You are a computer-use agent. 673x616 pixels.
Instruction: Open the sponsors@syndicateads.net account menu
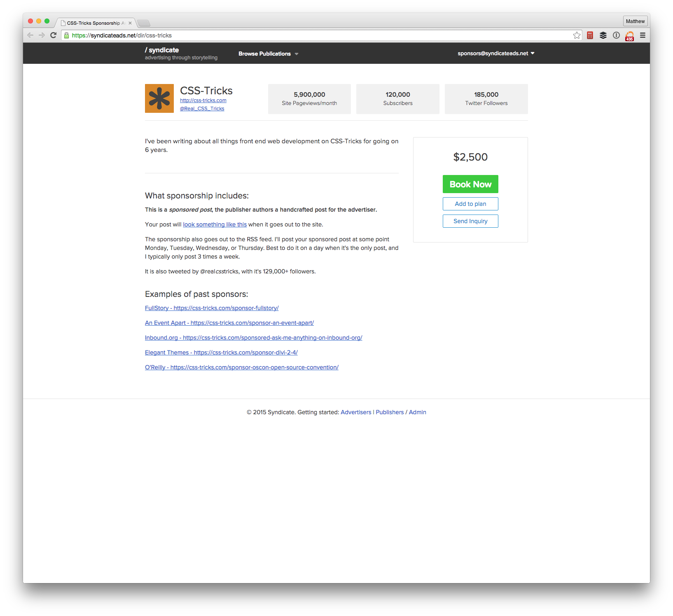pyautogui.click(x=496, y=54)
